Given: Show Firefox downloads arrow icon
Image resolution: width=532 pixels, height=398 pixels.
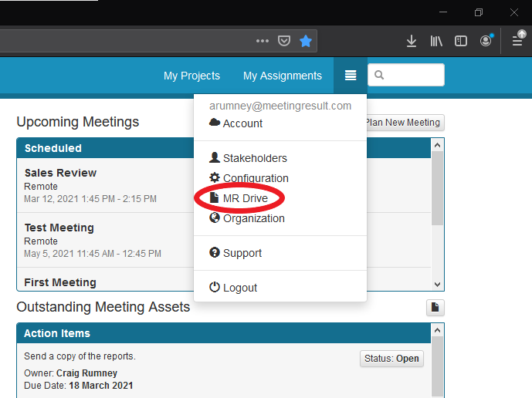Looking at the screenshot, I should coord(412,41).
